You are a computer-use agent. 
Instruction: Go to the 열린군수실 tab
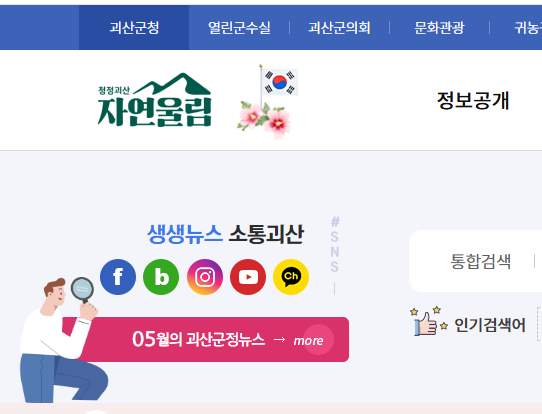point(239,28)
